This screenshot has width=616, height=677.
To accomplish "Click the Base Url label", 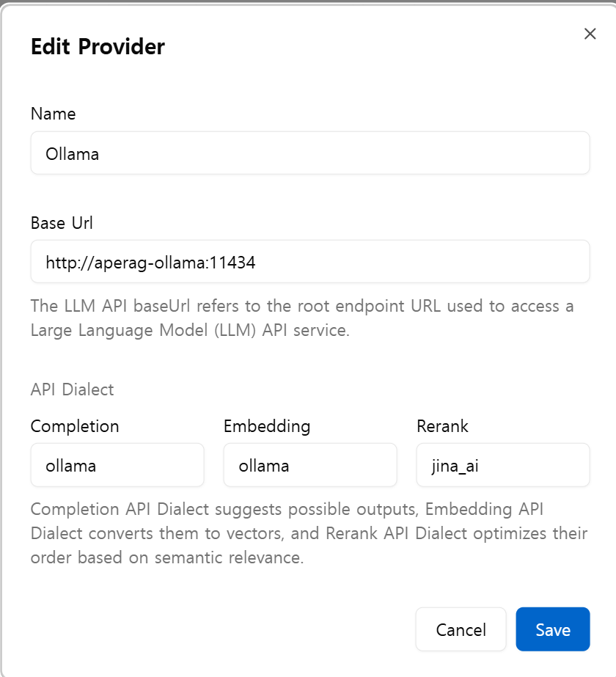I will coord(62,223).
